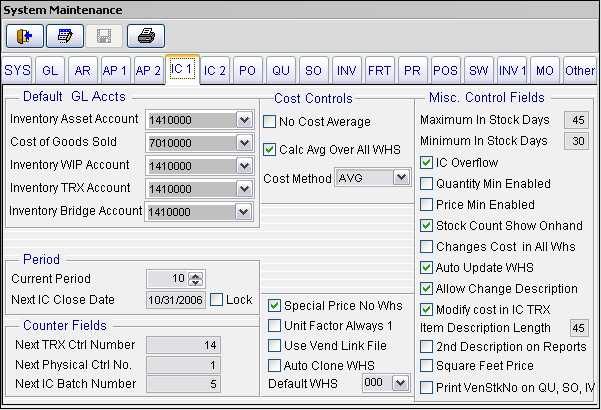
Task: Enable the Unit Factor Always 1 checkbox
Action: click(274, 326)
